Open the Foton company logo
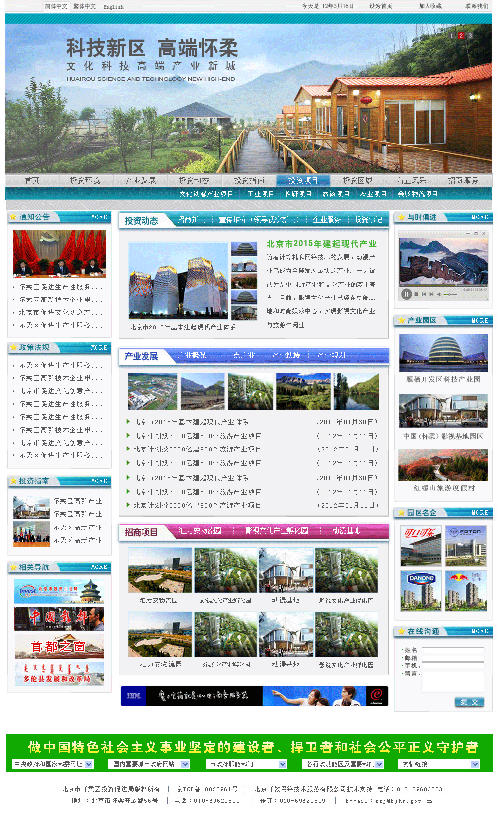Image resolution: width=500 pixels, height=825 pixels. pos(465,546)
